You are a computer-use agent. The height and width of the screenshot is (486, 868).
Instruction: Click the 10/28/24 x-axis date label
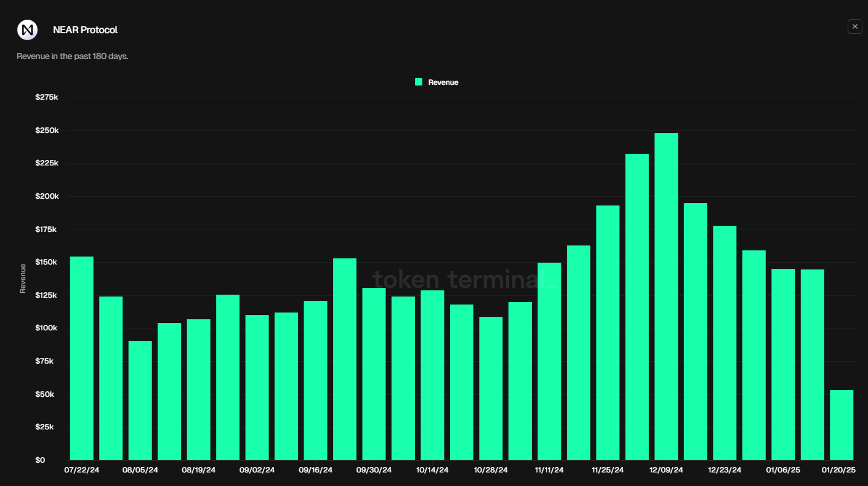coord(491,470)
